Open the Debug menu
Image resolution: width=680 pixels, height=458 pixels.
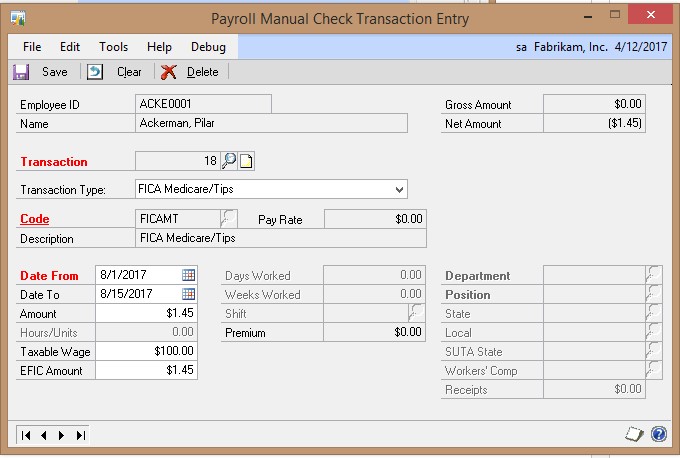tap(208, 47)
